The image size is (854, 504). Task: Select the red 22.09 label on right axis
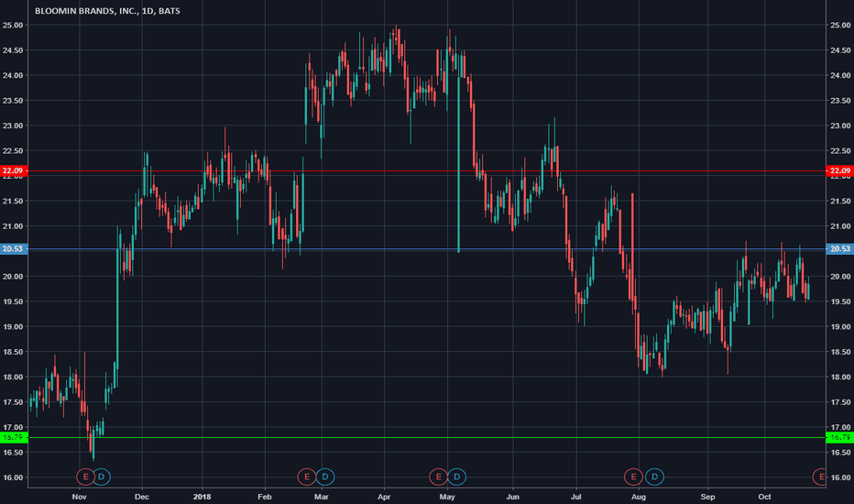tap(840, 171)
